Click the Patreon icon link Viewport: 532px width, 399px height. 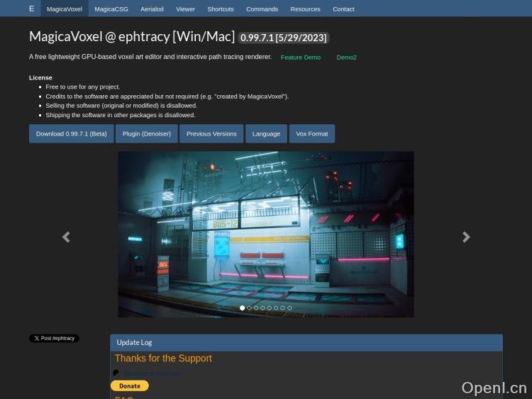point(116,373)
